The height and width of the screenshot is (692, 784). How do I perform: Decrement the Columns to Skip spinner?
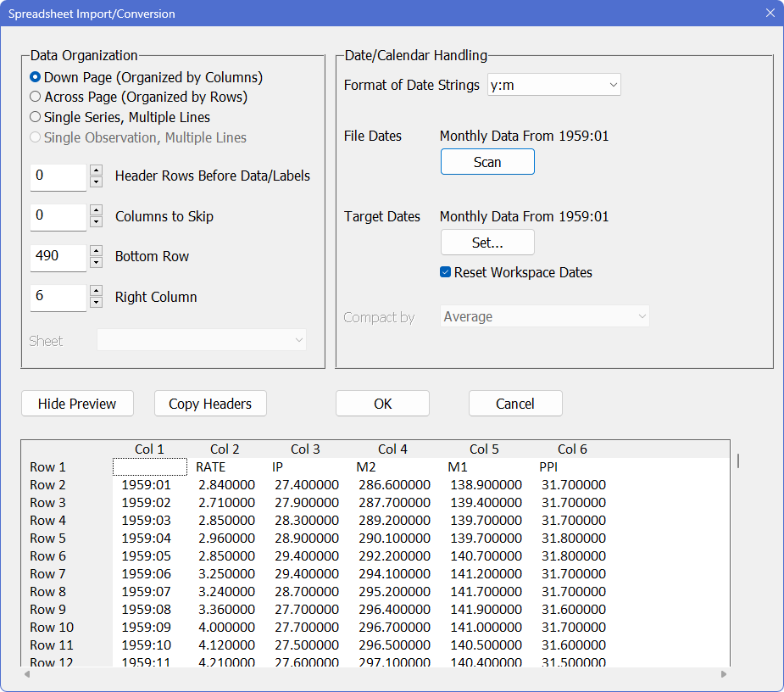click(96, 222)
